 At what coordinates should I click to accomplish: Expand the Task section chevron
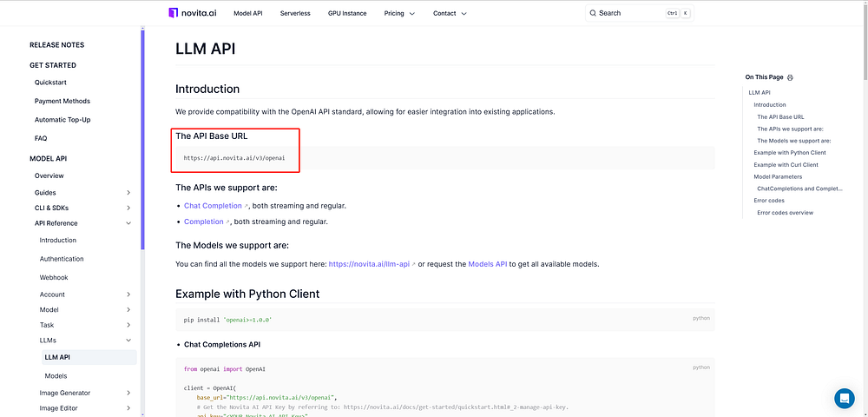128,325
